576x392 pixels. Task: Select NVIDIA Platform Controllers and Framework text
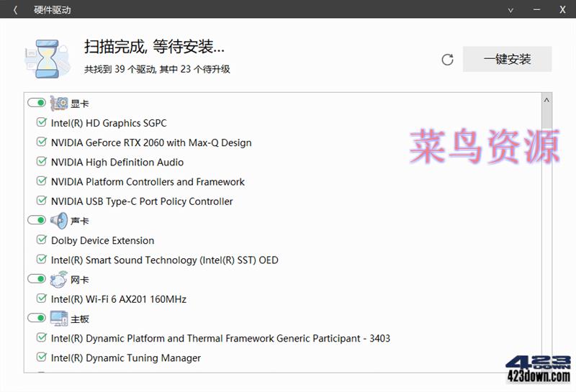tap(148, 182)
